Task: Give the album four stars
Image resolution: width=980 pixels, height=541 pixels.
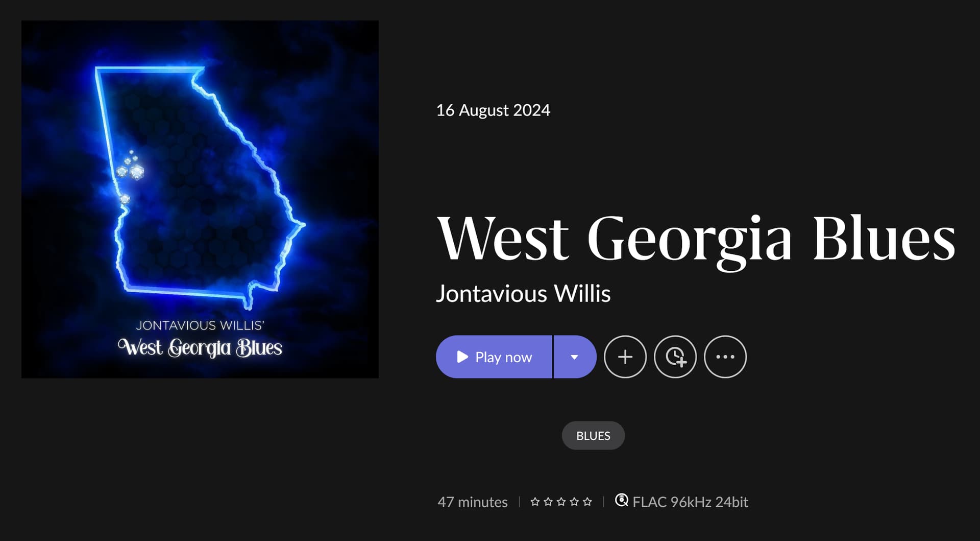Action: (574, 502)
